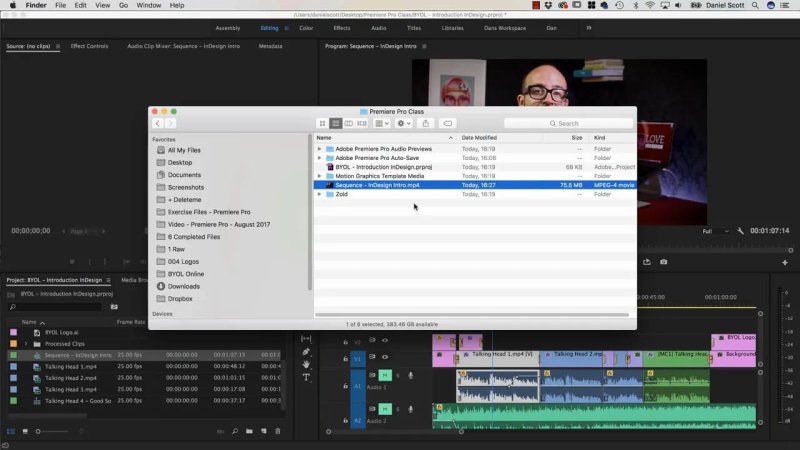Go back in Finder window

[158, 123]
